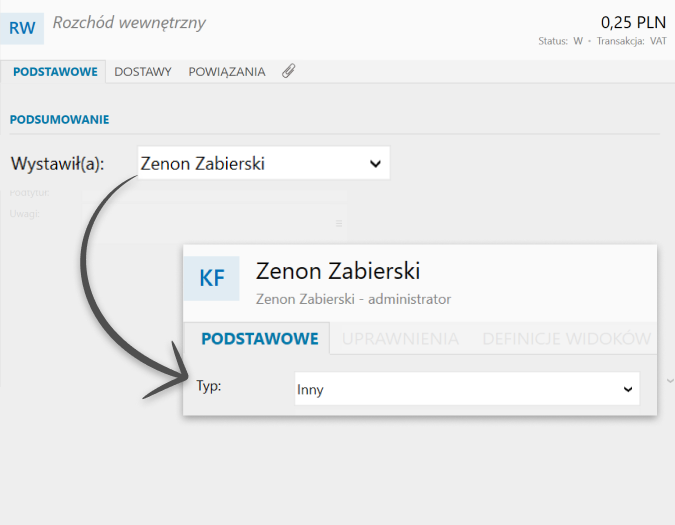Click the faded Podtytuł input field
675x525 pixels.
[214, 195]
